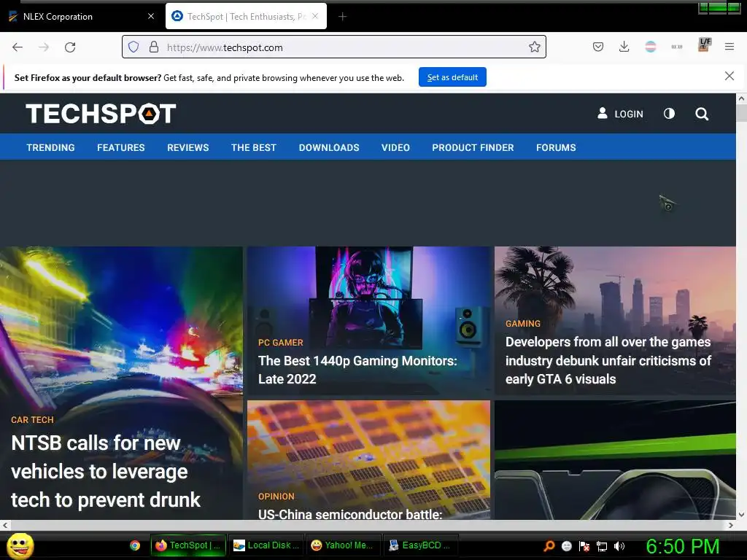Click the orange magnifier tray icon

(x=549, y=545)
